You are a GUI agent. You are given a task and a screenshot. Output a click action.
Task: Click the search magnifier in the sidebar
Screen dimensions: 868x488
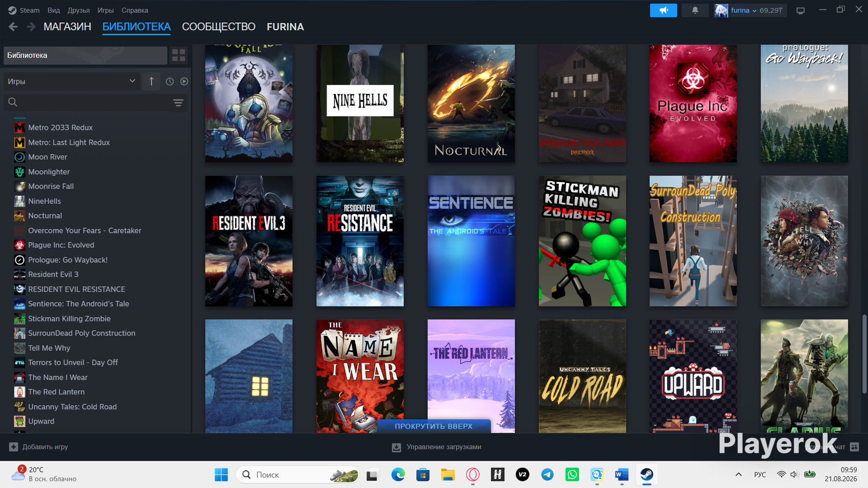[x=13, y=102]
